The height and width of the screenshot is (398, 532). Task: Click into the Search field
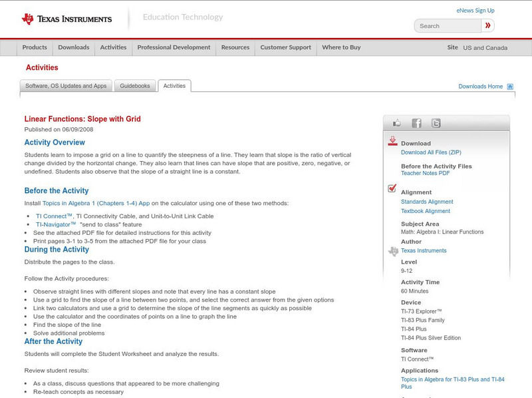448,26
